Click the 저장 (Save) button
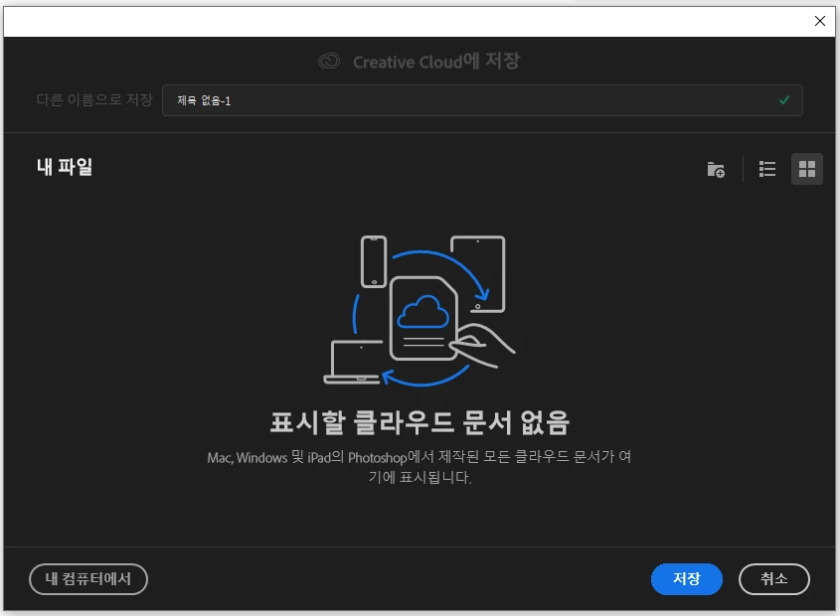Screen dimensions: 840x616 point(686,579)
